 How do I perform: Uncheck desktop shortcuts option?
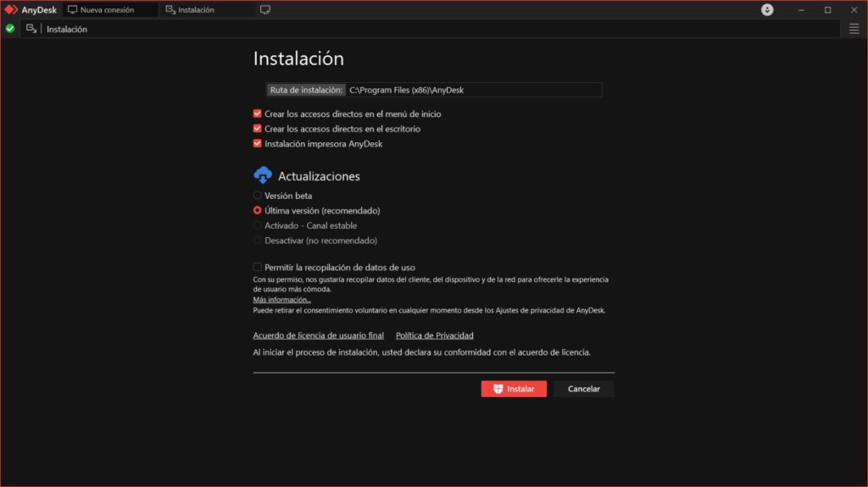pyautogui.click(x=258, y=129)
